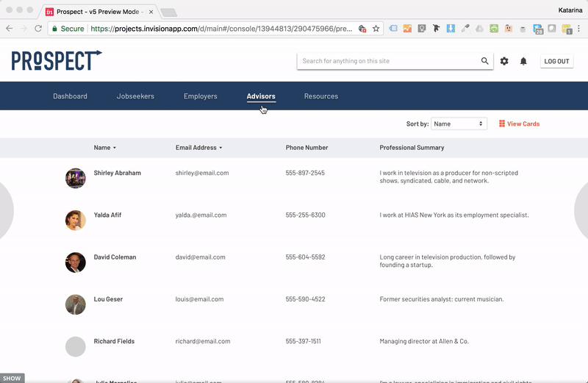The height and width of the screenshot is (383, 588).
Task: Click the black ninja figure extension icon
Action: (x=436, y=29)
